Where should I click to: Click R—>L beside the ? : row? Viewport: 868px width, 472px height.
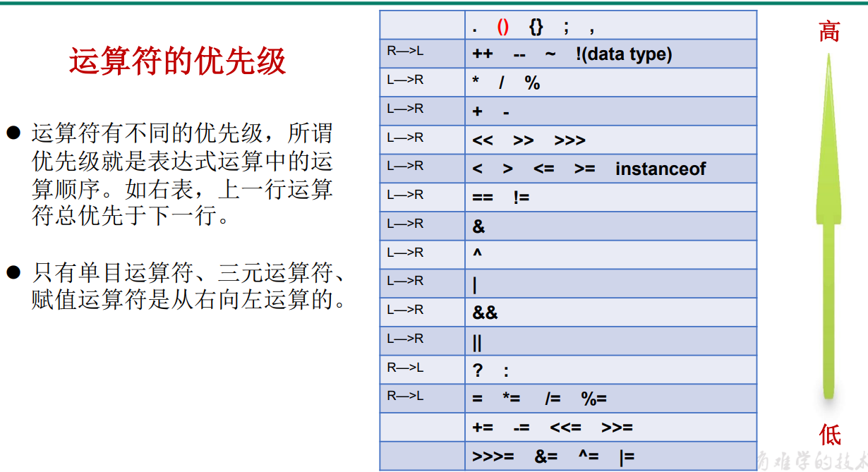405,368
